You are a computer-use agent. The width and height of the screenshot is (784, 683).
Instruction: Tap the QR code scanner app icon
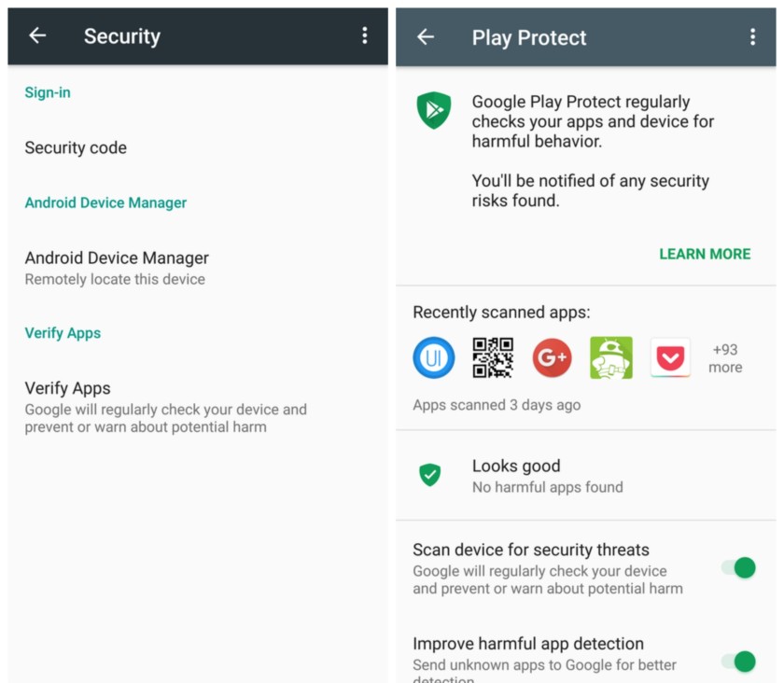click(493, 357)
